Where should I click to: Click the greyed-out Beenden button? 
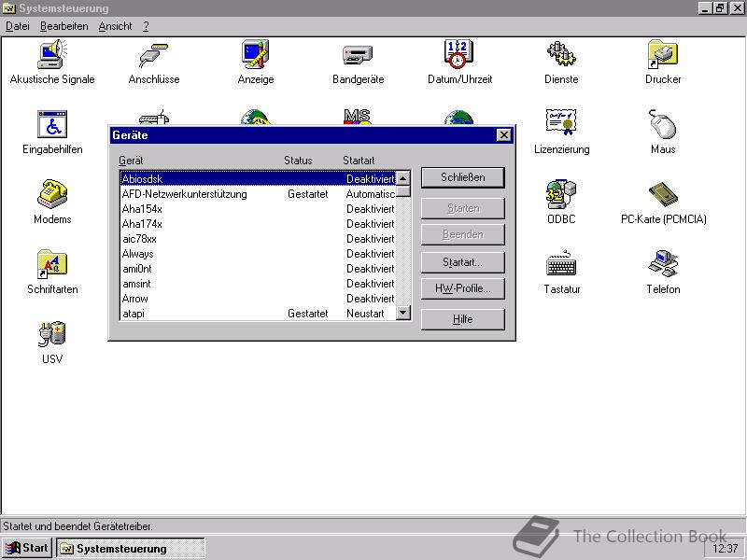tap(462, 235)
